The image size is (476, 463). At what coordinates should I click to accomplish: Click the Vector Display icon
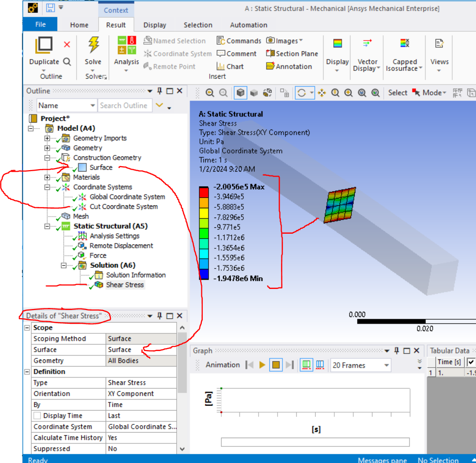point(367,44)
